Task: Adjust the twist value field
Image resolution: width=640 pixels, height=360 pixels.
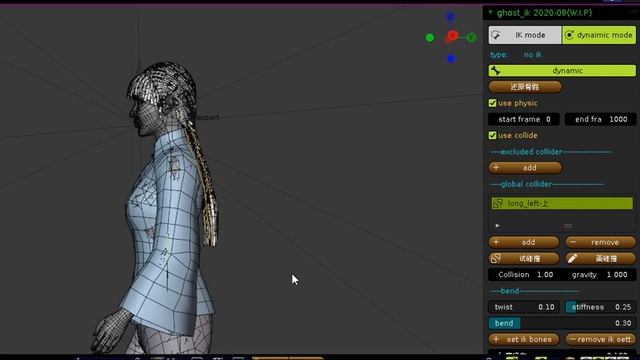Action: 524,307
